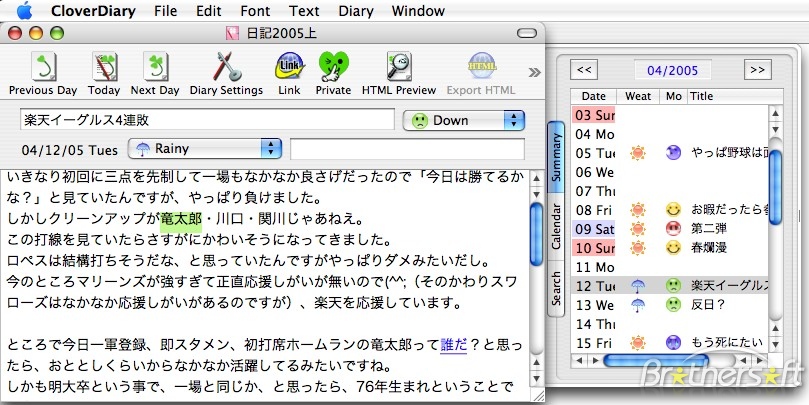Go to previous month with << button
The height and width of the screenshot is (405, 809).
(584, 70)
